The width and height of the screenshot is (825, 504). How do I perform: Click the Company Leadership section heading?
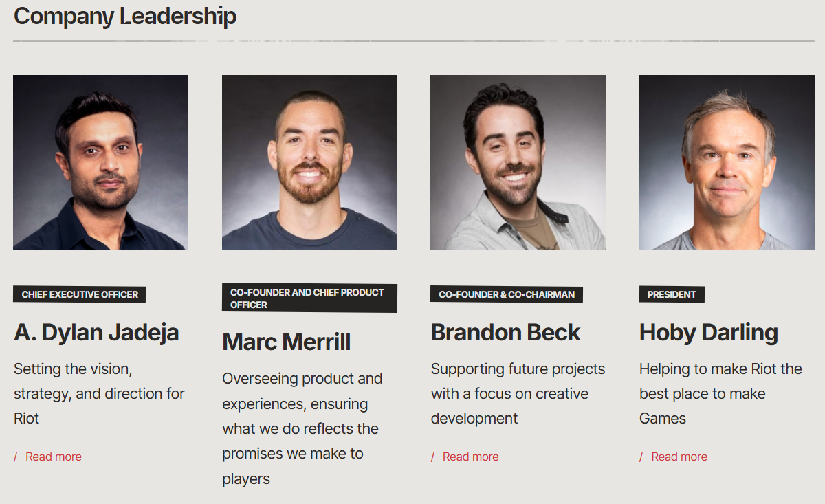coord(125,16)
